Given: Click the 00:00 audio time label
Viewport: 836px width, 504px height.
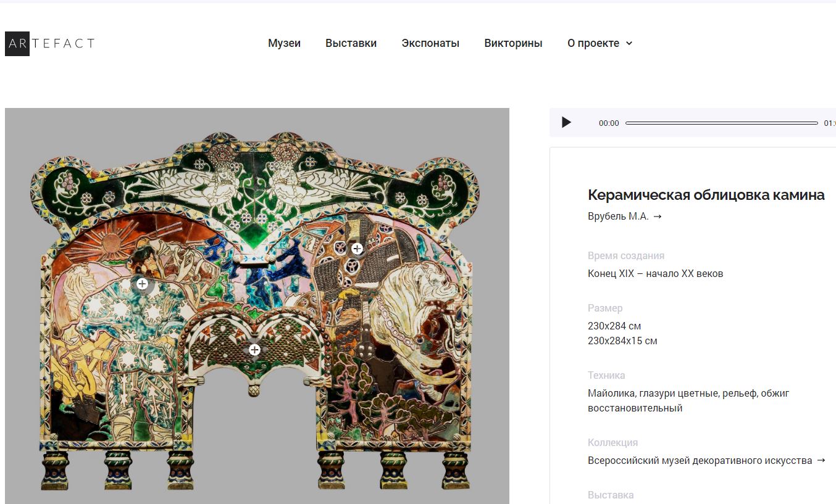Looking at the screenshot, I should [609, 123].
